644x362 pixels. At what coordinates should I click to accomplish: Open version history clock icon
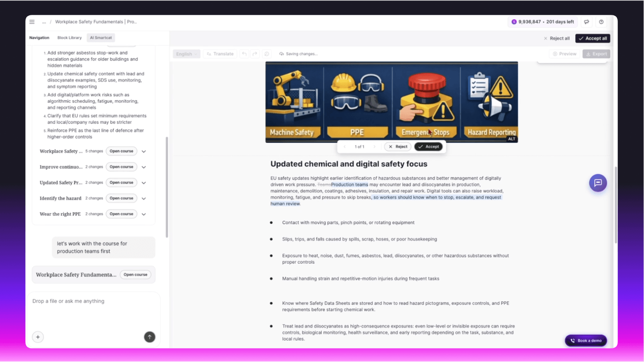(x=267, y=54)
